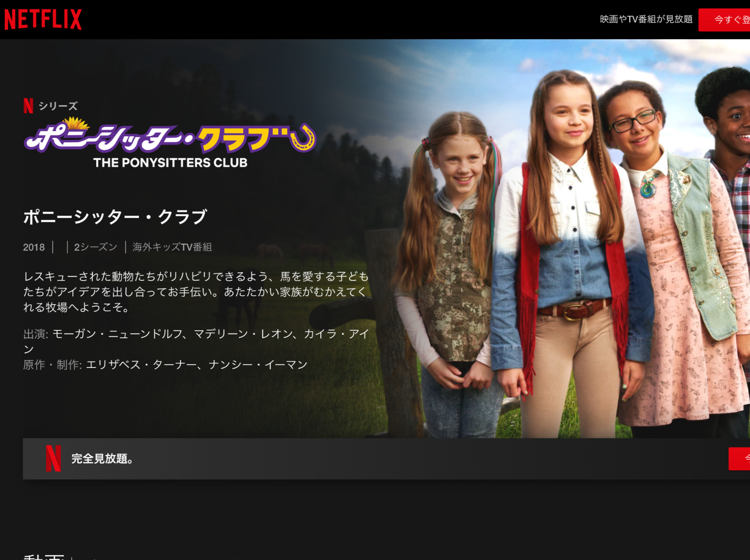Click creator name エリザベス・ターナー
Viewport: 750px width, 560px height.
pyautogui.click(x=142, y=365)
